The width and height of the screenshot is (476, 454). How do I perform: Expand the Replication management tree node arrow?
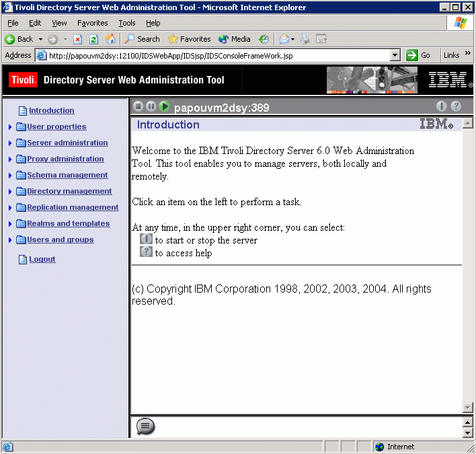tap(10, 208)
